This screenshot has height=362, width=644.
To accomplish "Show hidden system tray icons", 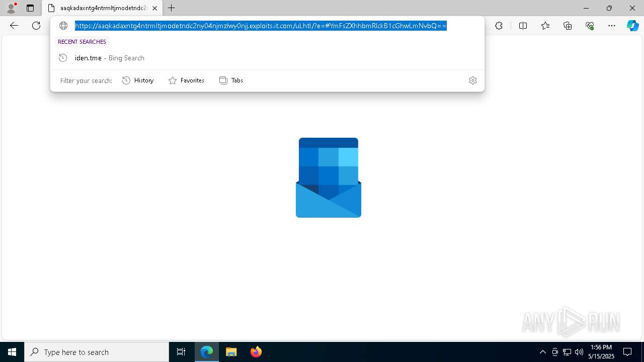I will click(x=542, y=352).
